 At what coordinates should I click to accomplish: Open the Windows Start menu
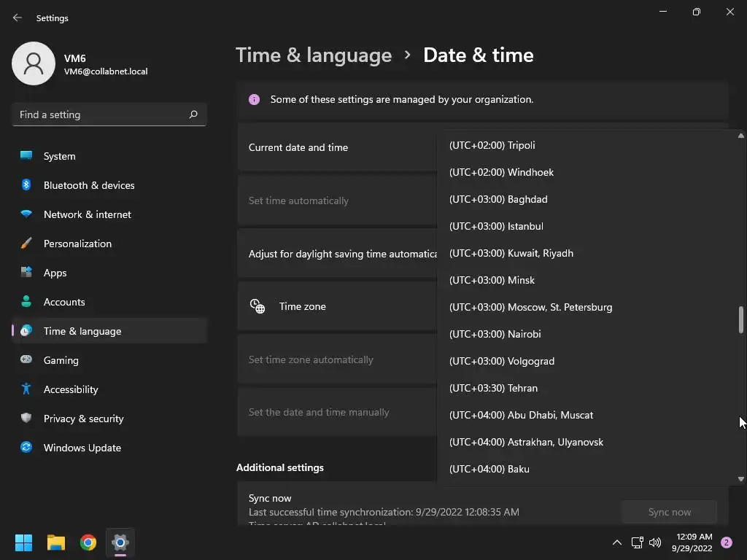point(23,542)
